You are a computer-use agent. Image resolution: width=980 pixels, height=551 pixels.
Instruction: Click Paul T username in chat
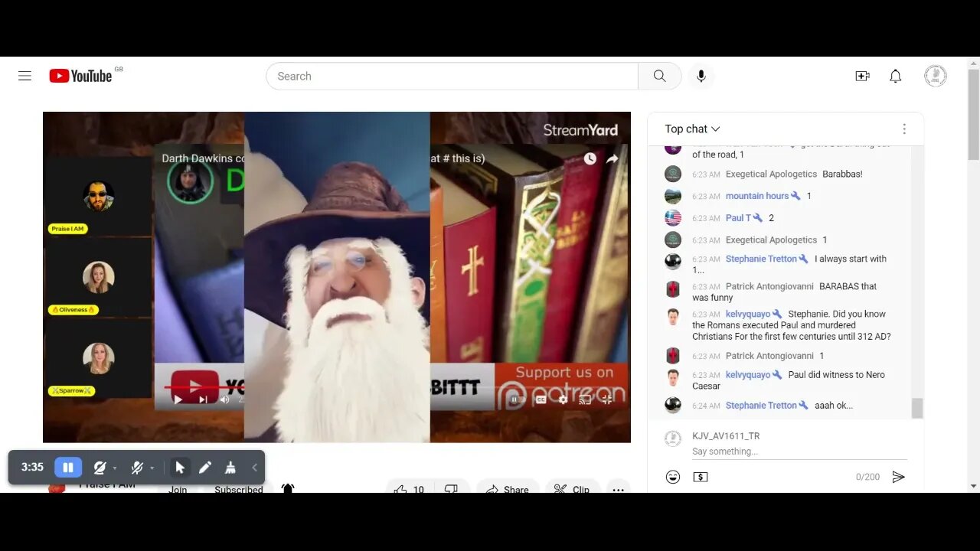coord(738,218)
